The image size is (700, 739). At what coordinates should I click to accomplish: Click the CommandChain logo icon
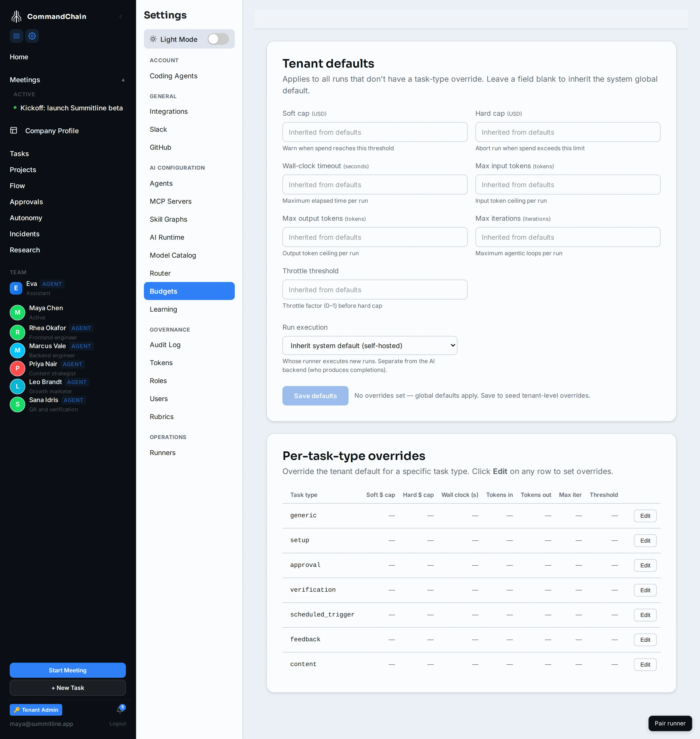tap(16, 17)
